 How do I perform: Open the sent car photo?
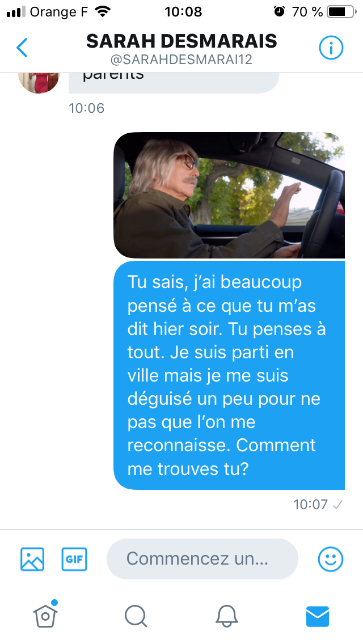point(229,195)
